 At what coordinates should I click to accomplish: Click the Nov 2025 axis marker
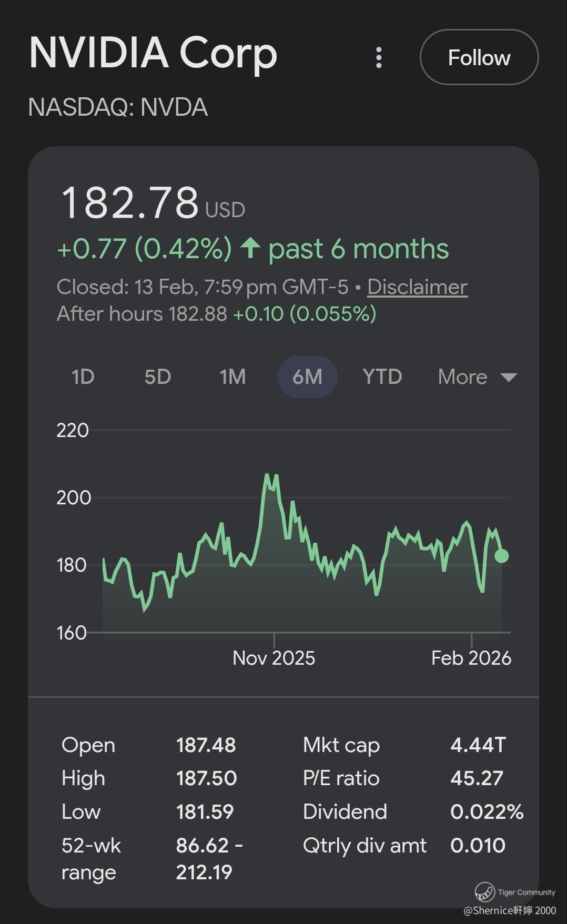click(x=274, y=658)
